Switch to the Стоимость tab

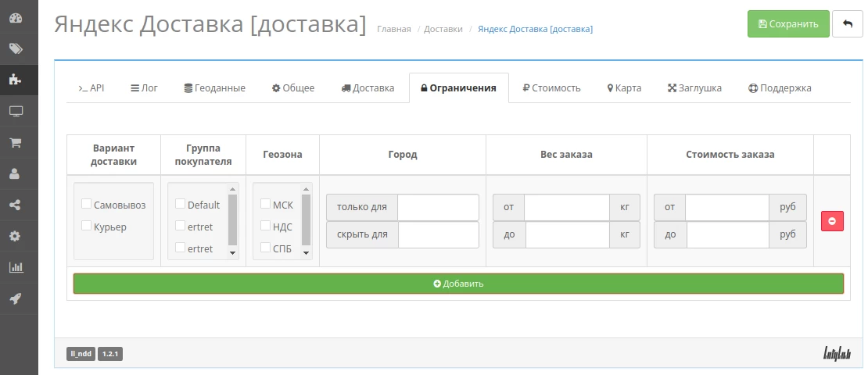coord(552,88)
